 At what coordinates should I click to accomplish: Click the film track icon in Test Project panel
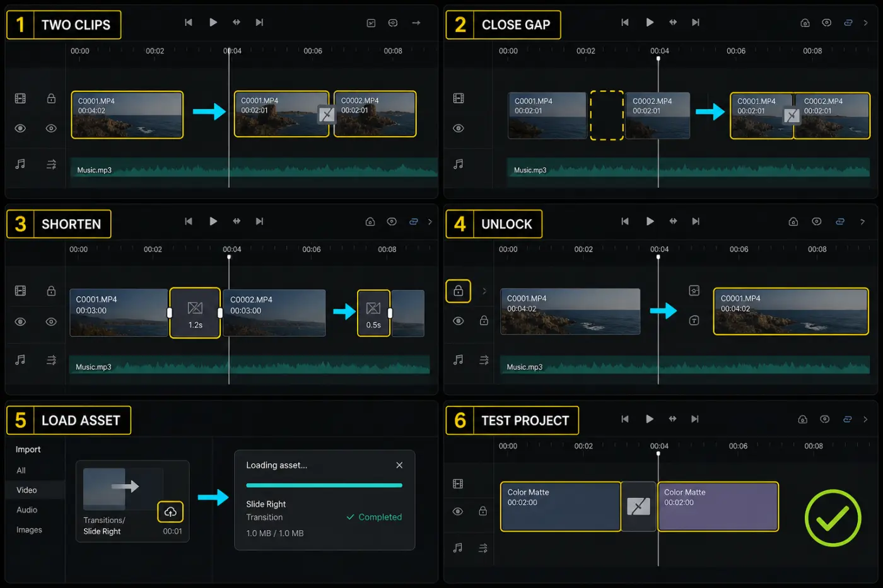pyautogui.click(x=458, y=484)
